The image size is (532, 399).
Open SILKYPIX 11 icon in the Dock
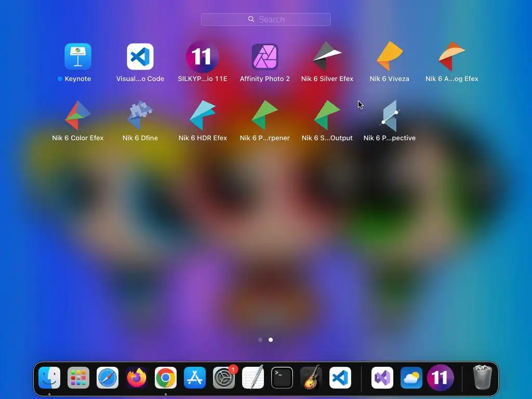pos(441,378)
